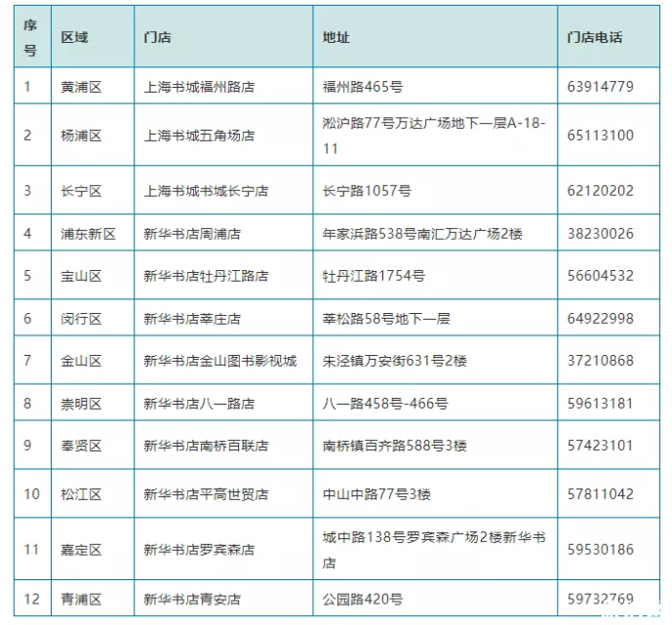Click the address 年家浜路538号南汇万达广场2楼
Image resolution: width=672 pixels, height=625 pixels.
(422, 233)
